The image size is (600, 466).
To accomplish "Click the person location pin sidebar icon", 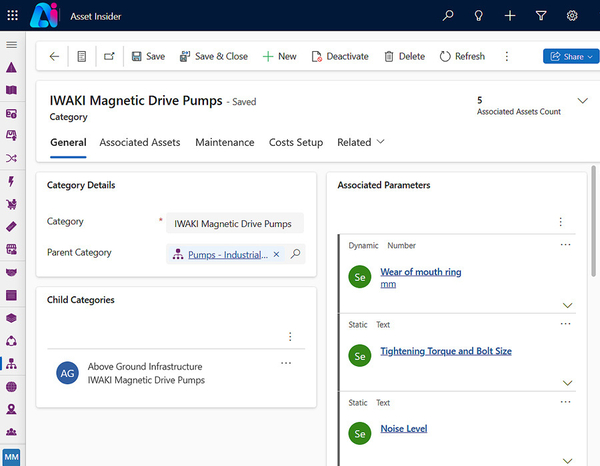I will tap(11, 409).
